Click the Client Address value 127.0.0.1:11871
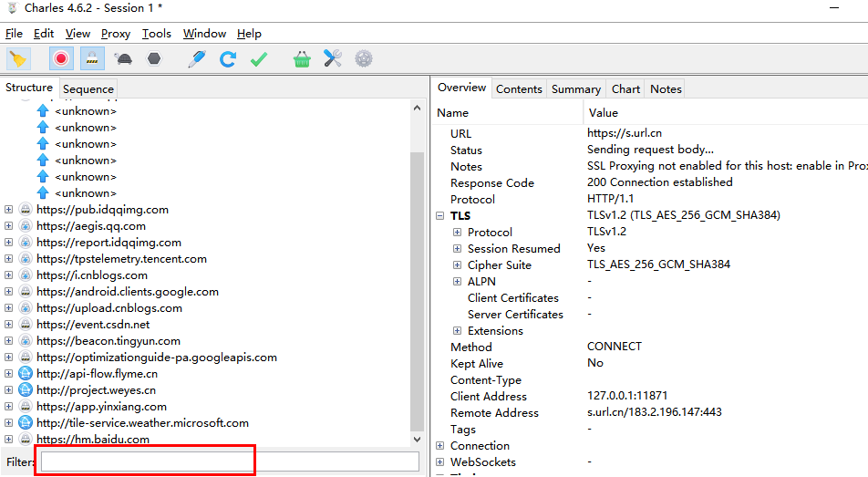The width and height of the screenshot is (868, 477). [x=627, y=396]
